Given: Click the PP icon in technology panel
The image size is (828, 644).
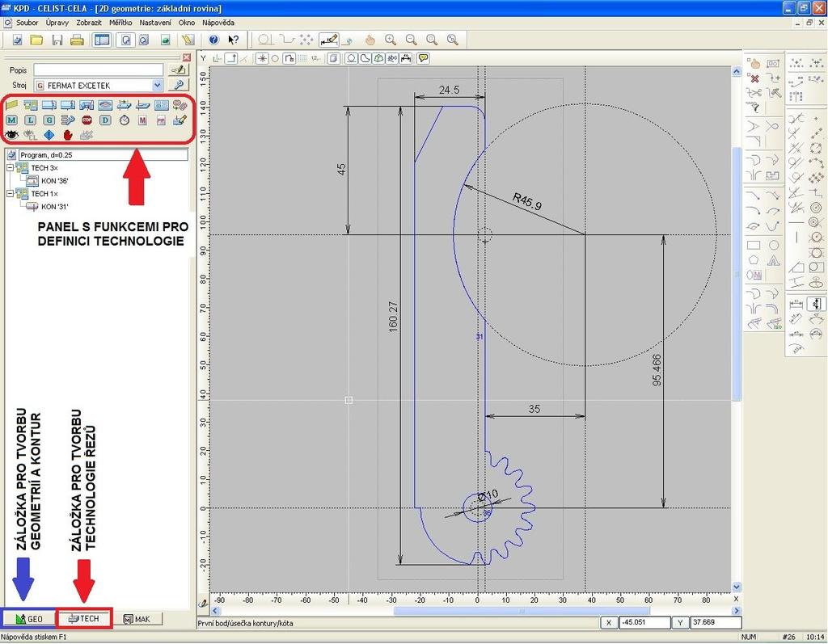Looking at the screenshot, I should (x=161, y=120).
